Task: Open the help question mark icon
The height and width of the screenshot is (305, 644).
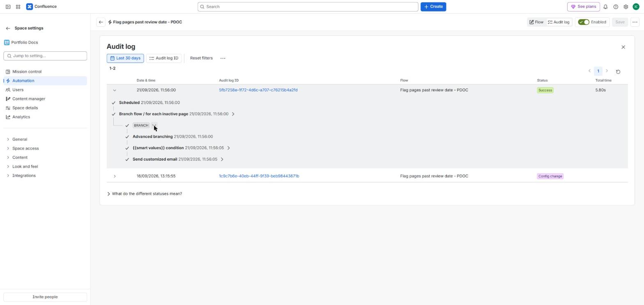Action: [x=616, y=7]
